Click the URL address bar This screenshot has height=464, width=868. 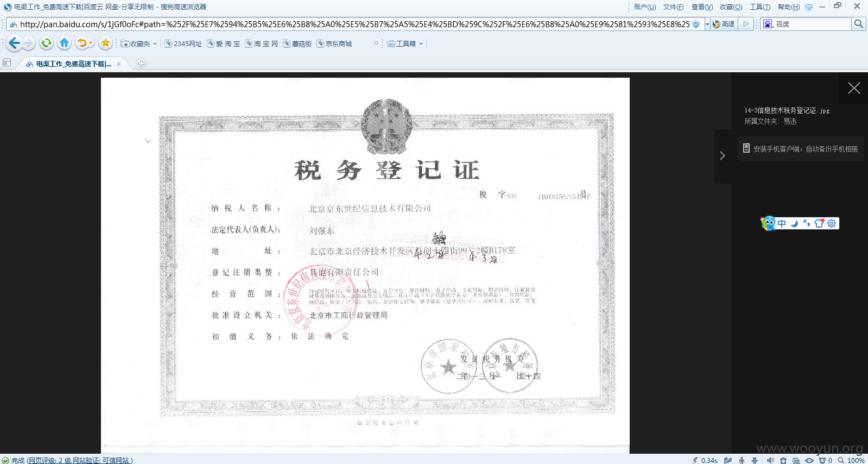click(354, 24)
